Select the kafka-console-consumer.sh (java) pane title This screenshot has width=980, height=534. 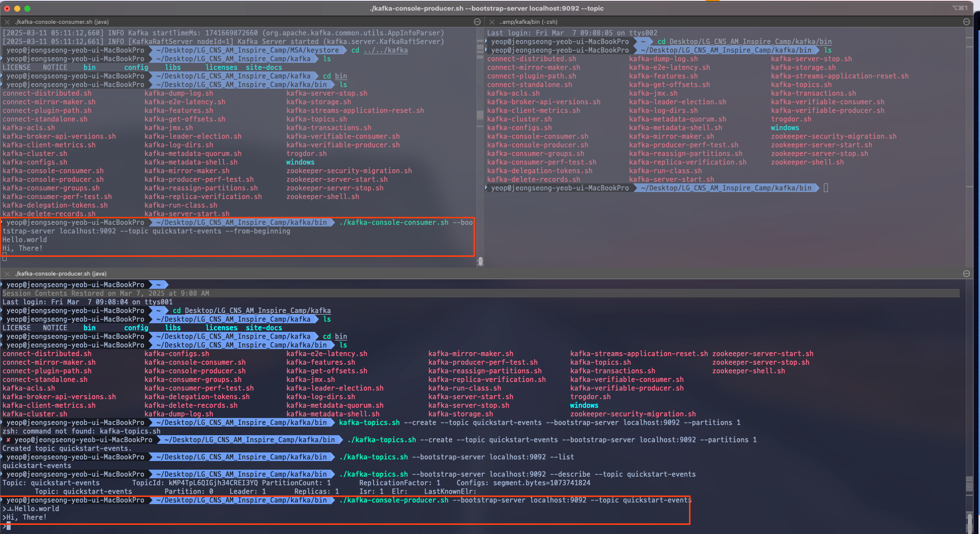61,22
